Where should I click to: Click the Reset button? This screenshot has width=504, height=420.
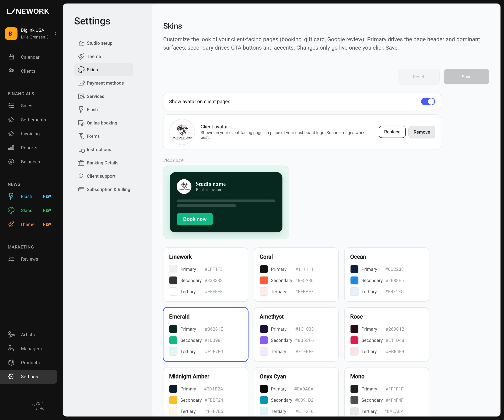418,77
